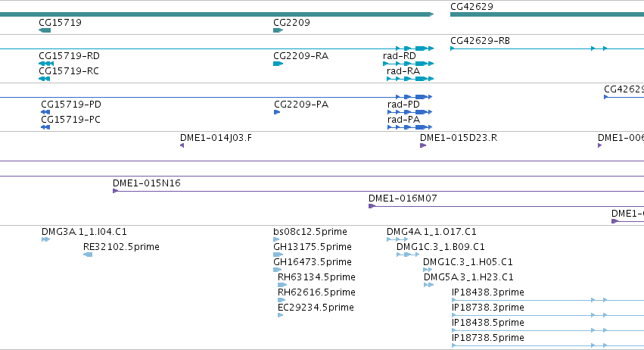Click the DME1-015D23.R marker glyph
Viewport: 644px width, 350px height.
(x=423, y=145)
